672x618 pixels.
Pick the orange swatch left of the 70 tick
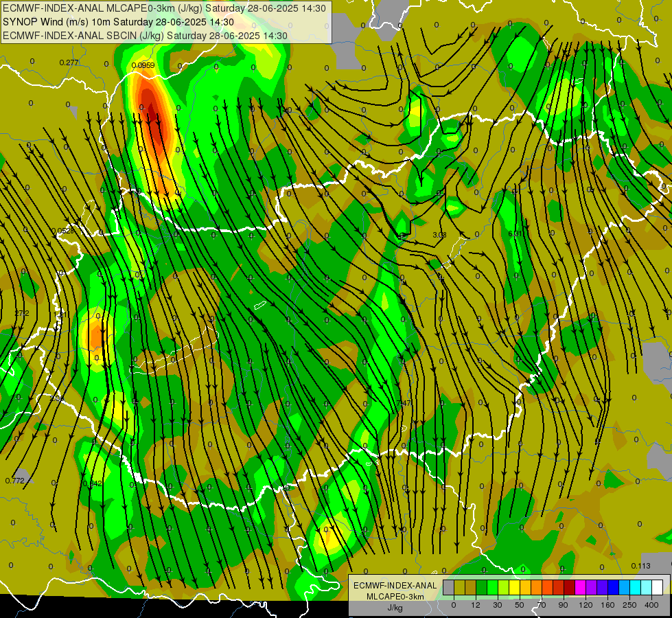pyautogui.click(x=537, y=587)
